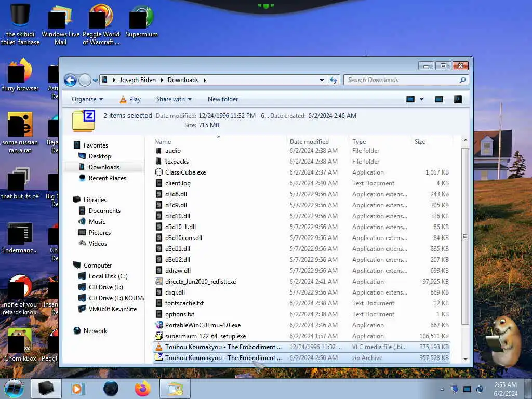Select fontscache.txt file
532x399 pixels.
tap(184, 303)
